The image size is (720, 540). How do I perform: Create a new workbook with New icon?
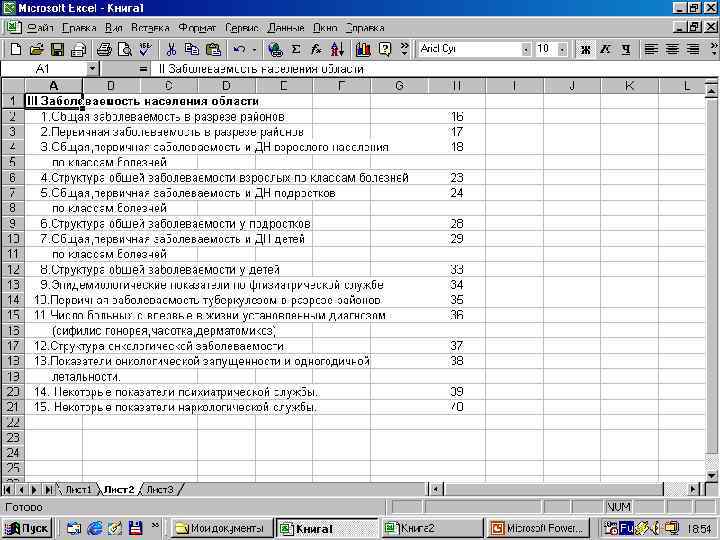pyautogui.click(x=16, y=49)
